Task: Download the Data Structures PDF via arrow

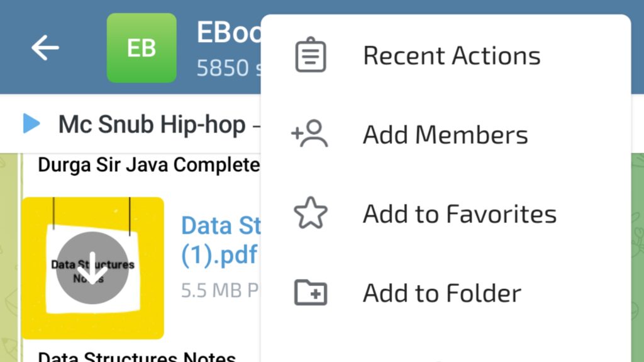Action: (92, 268)
